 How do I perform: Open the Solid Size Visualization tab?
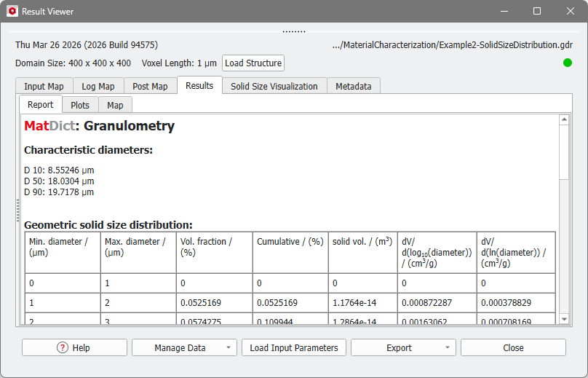click(274, 87)
